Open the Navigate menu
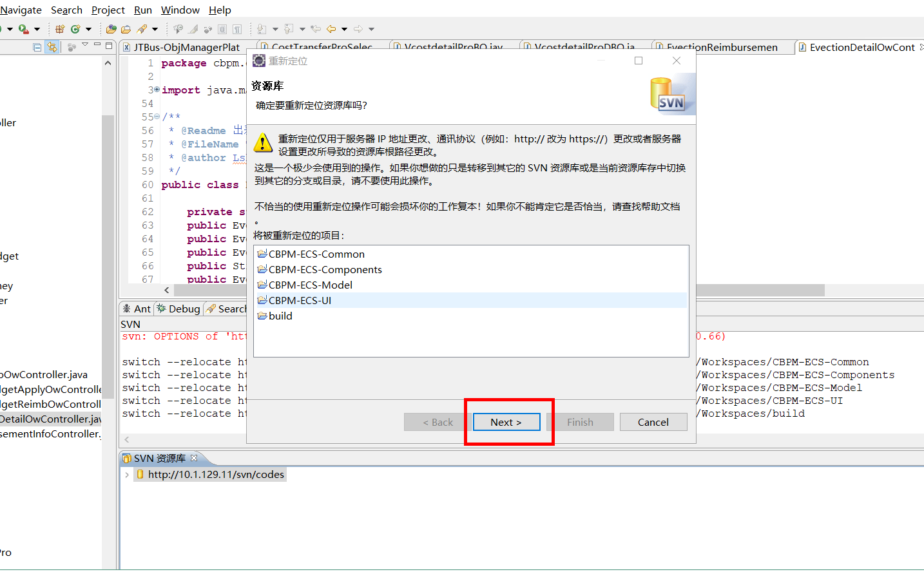Viewport: 924px width, 572px height. (x=21, y=10)
